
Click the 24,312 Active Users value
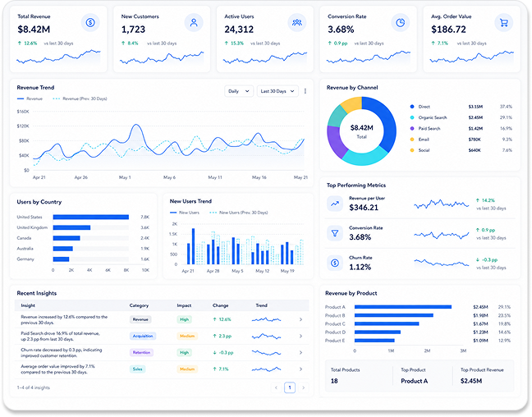239,30
